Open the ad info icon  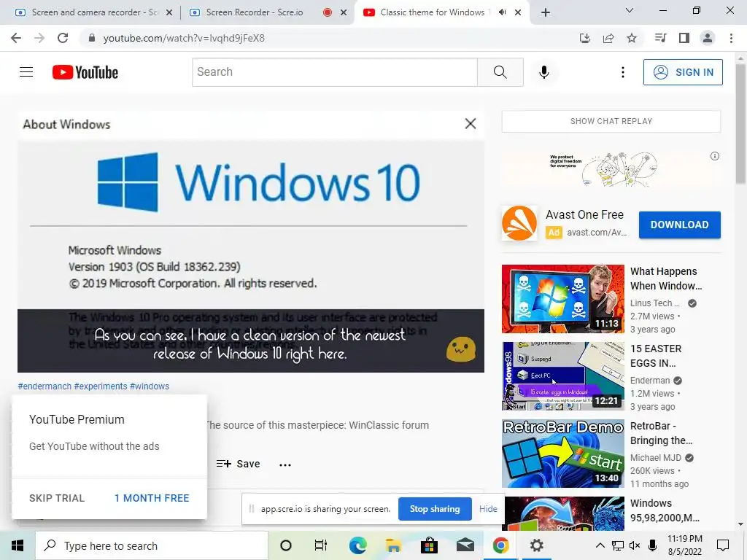[715, 156]
